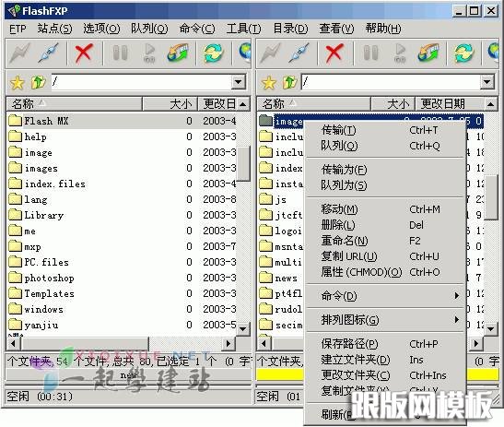
Task: Click the right pane up-folder arrow icon
Action: [x=289, y=82]
